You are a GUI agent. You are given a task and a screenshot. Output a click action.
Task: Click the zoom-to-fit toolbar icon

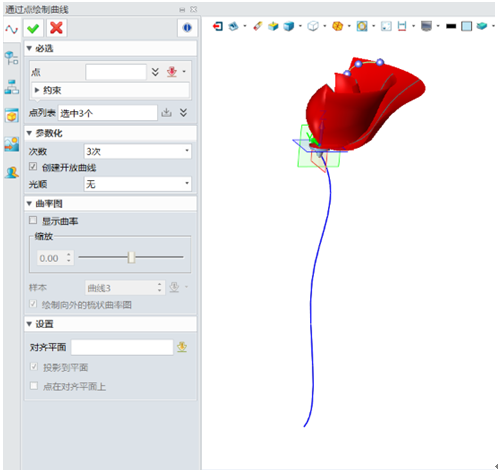coord(386,26)
